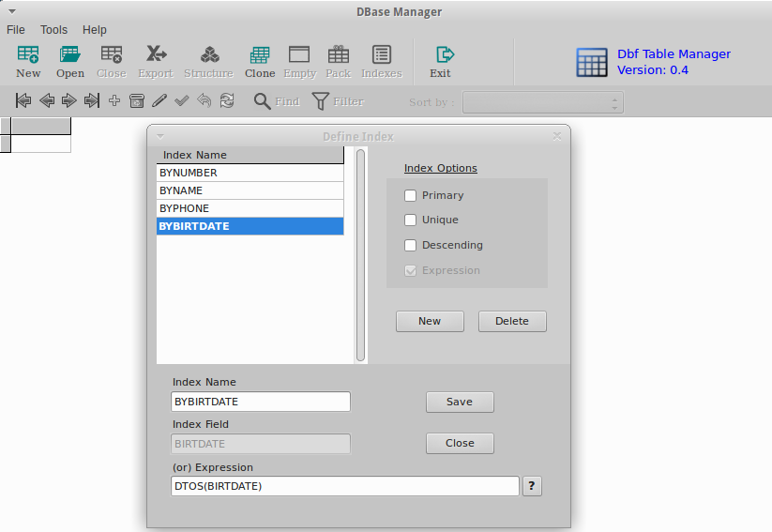Click the refresh records icon
The height and width of the screenshot is (532, 772).
227,100
